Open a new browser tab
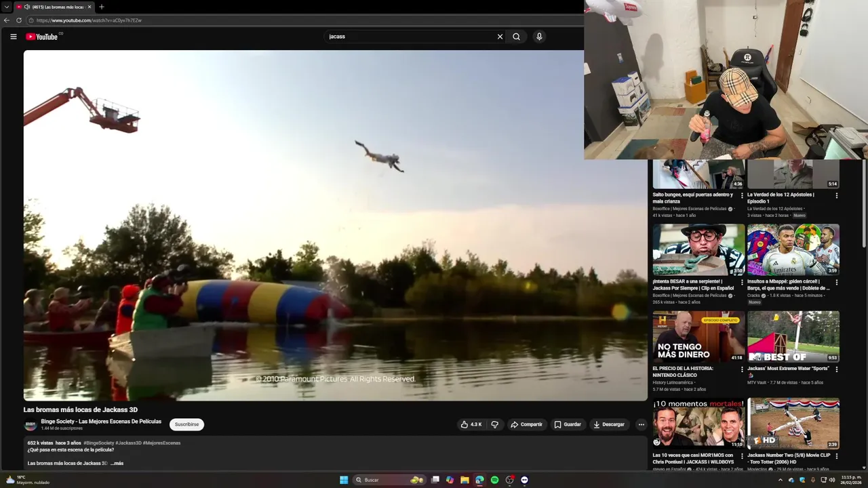The image size is (868, 488). click(102, 7)
